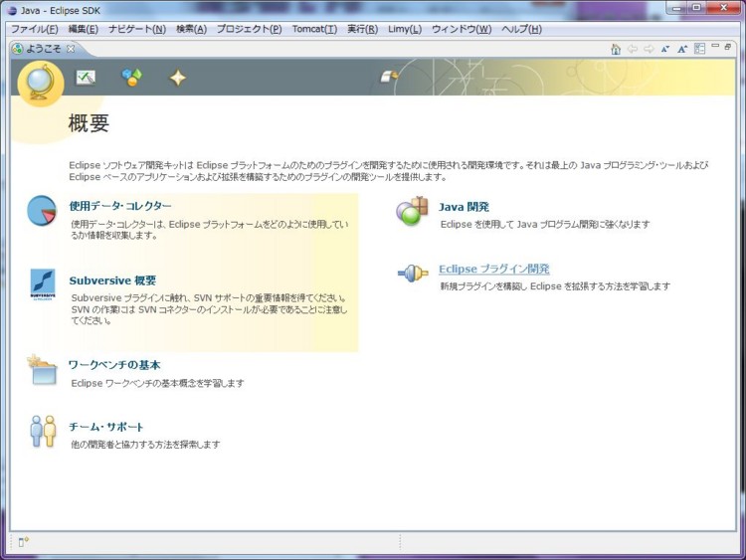Select the ようこそ tab
Screen dimensions: 746x560
(43, 49)
